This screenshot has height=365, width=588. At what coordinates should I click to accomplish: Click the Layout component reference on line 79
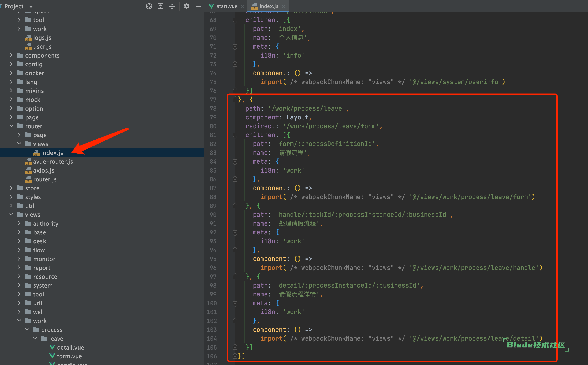point(297,117)
